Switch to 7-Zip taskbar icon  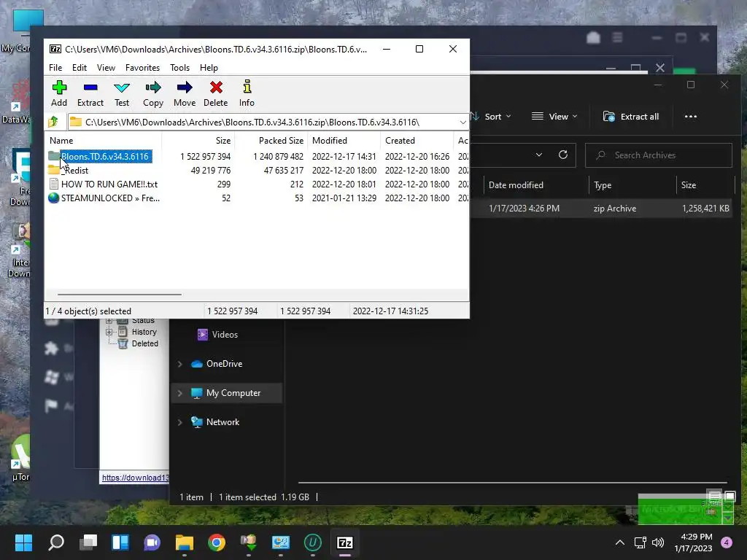[345, 542]
